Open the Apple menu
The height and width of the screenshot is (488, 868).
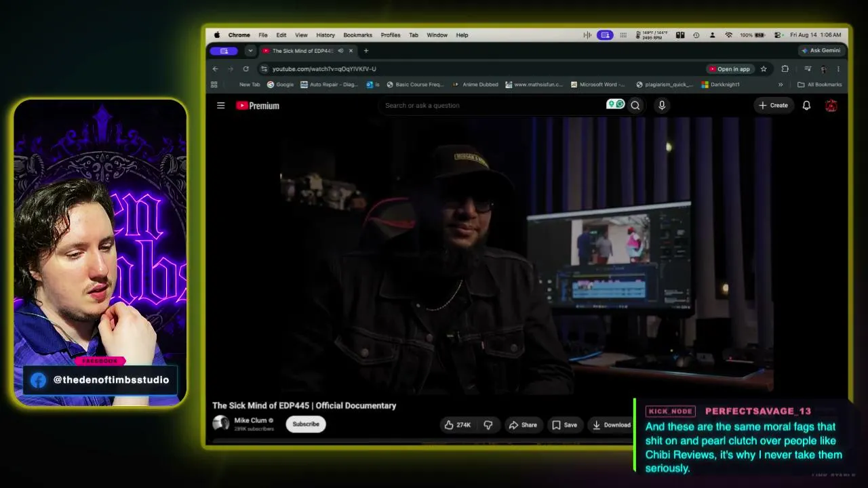[217, 35]
